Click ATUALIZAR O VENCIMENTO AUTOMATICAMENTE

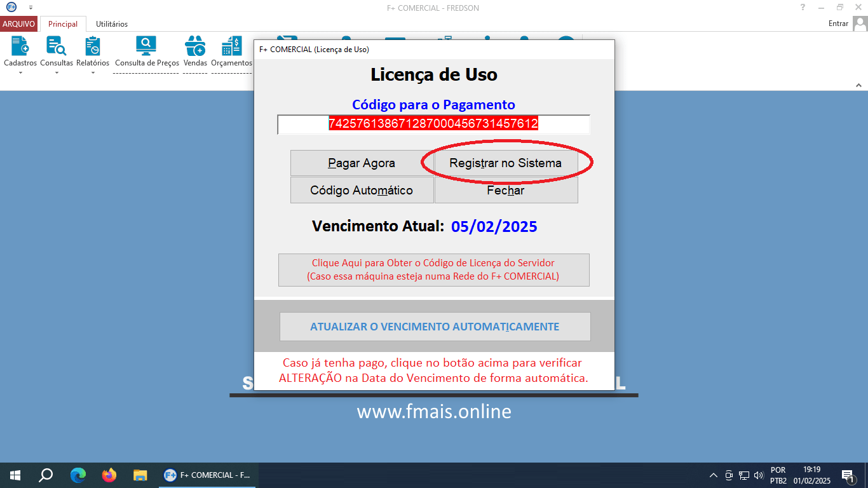coord(434,326)
